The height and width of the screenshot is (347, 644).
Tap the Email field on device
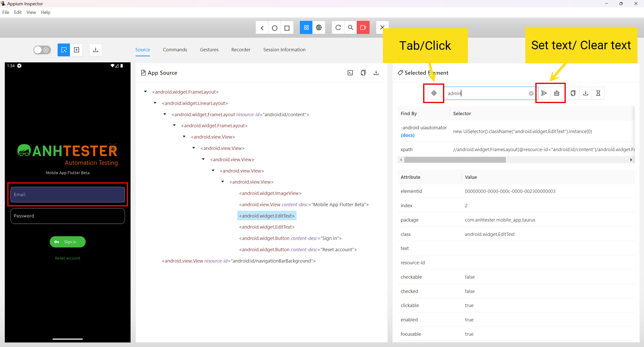click(x=68, y=195)
